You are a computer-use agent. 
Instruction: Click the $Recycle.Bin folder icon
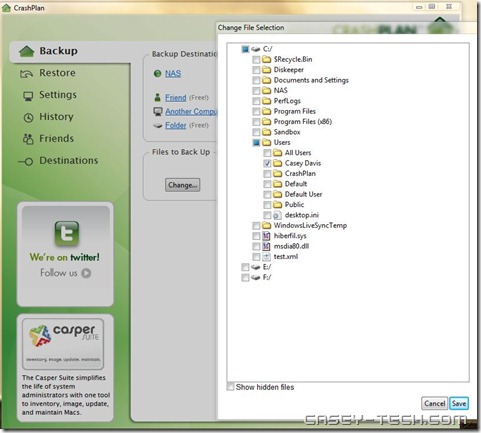tap(266, 60)
